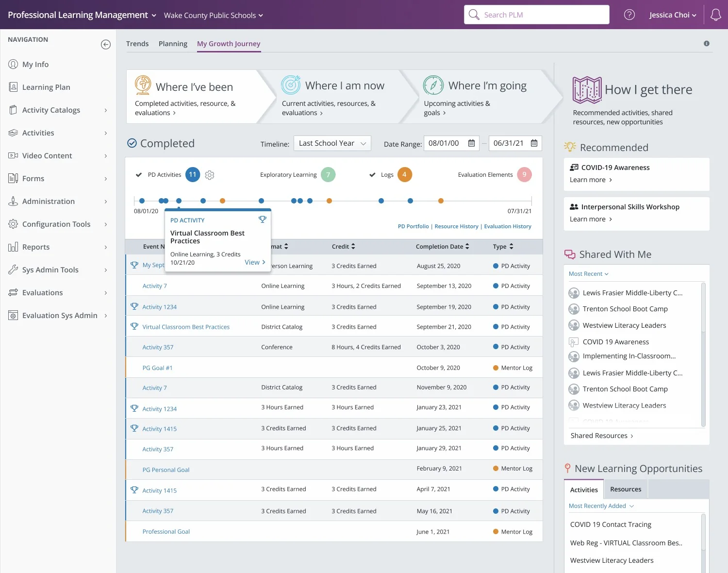Toggle the Evaluation Elements filter
The image size is (728, 573).
[x=495, y=175]
